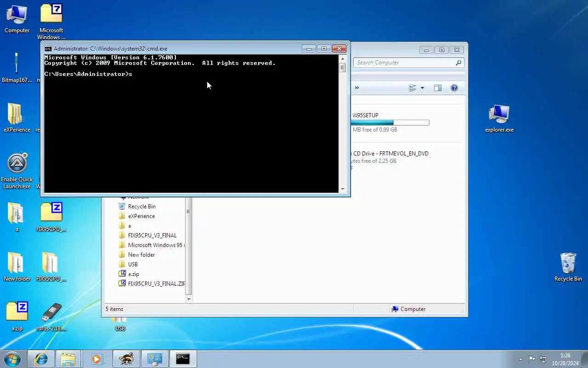The image size is (588, 368).
Task: Launch Windows Media Player from taskbar
Action: (x=96, y=359)
